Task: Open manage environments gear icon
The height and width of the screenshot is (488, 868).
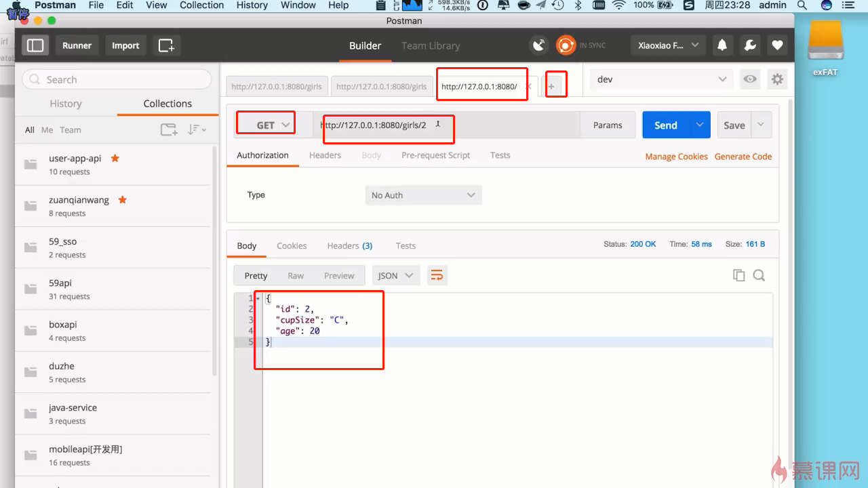Action: (x=777, y=79)
